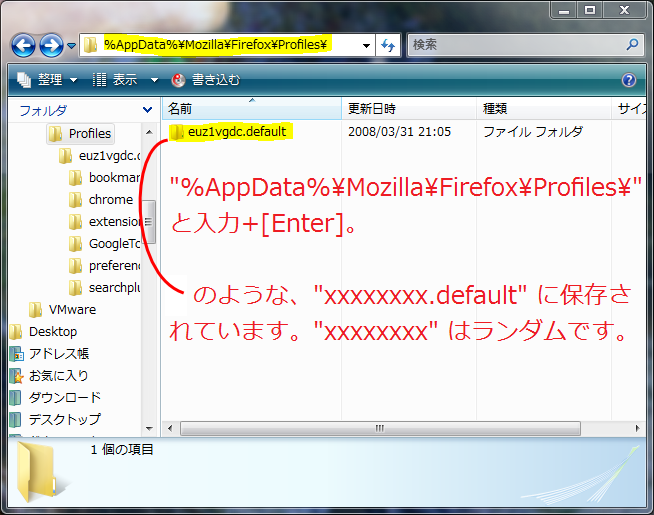This screenshot has width=654, height=515.
Task: Click 書き込む burn button
Action: tap(206, 80)
